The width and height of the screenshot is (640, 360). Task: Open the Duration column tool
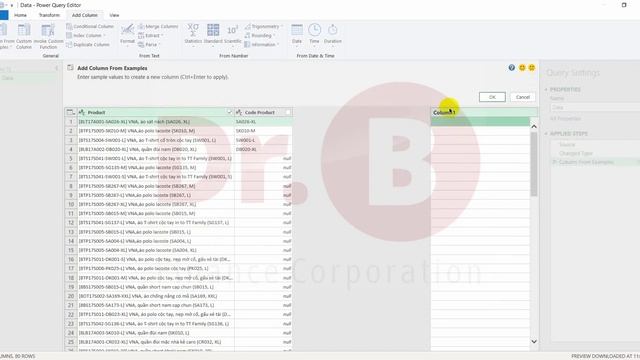(333, 33)
